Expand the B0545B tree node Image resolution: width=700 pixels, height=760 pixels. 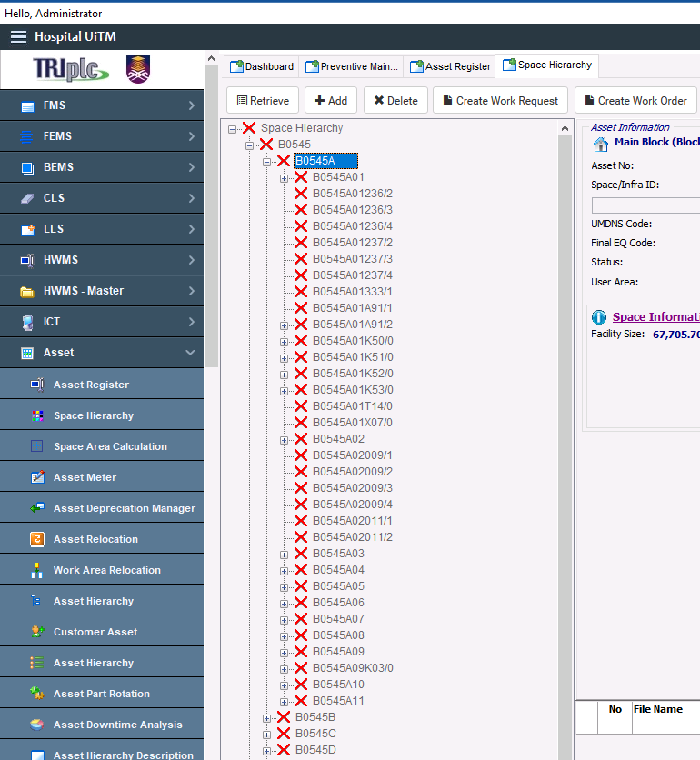tap(266, 718)
